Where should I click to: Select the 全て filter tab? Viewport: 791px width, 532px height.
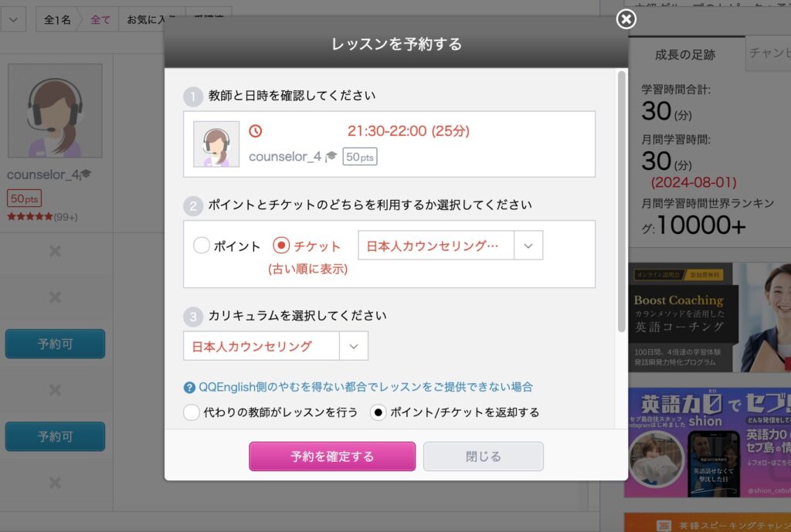(x=100, y=20)
